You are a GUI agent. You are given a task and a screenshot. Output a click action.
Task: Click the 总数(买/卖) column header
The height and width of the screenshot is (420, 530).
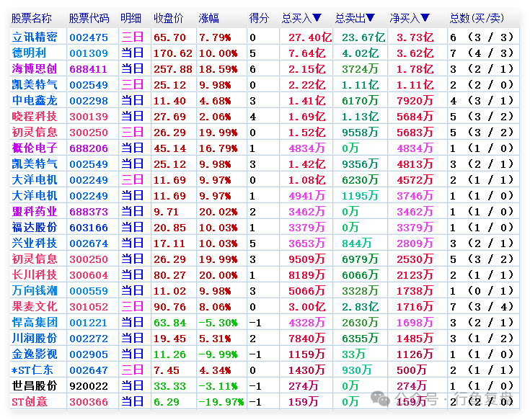pos(477,18)
